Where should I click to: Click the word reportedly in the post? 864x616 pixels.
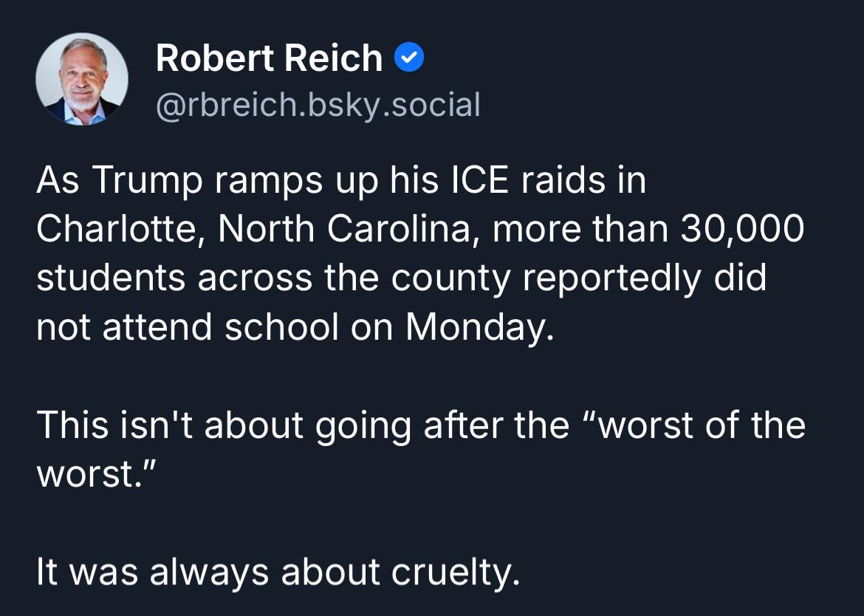[605, 278]
